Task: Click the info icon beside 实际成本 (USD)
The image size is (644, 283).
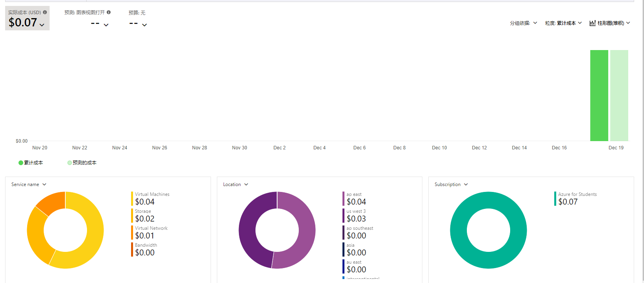Action: coord(45,12)
